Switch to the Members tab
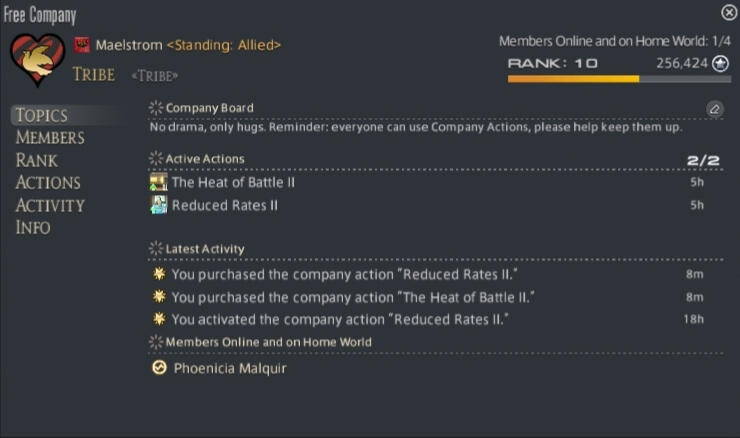Screen dimensions: 740x438 click(50, 138)
